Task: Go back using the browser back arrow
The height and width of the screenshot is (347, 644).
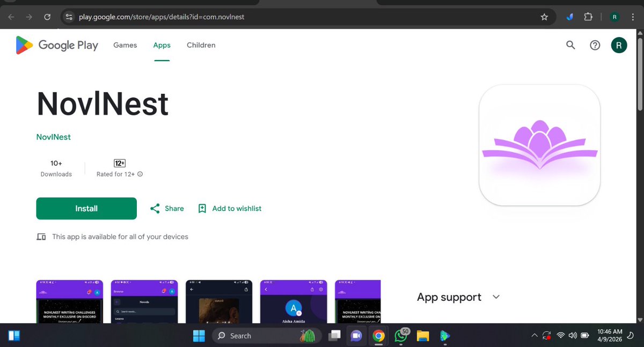Action: 12,17
